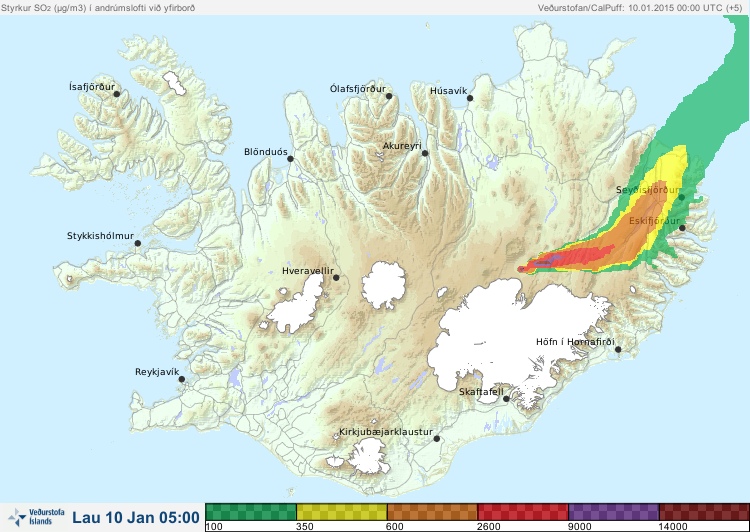Image resolution: width=750 pixels, height=532 pixels.
Task: Click the yellow 350 legend swatch
Action: pyautogui.click(x=342, y=512)
